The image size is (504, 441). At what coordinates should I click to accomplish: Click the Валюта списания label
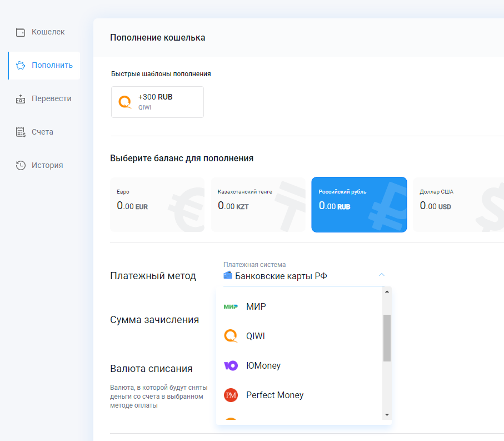(x=151, y=369)
